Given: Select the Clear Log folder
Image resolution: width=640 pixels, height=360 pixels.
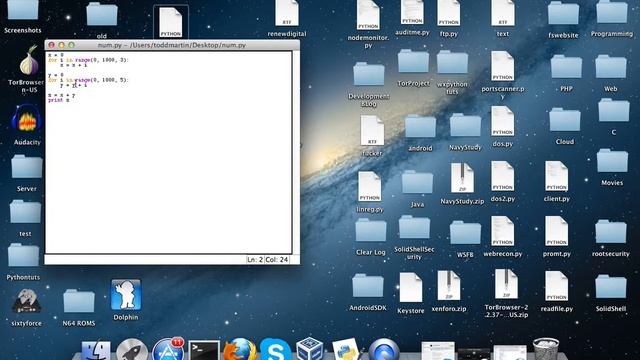Looking at the screenshot, I should point(371,230).
